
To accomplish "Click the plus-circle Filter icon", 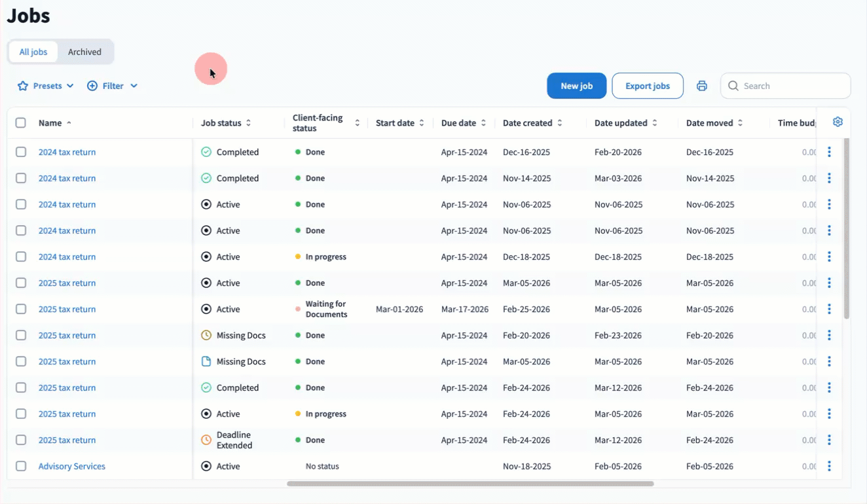I will point(92,86).
